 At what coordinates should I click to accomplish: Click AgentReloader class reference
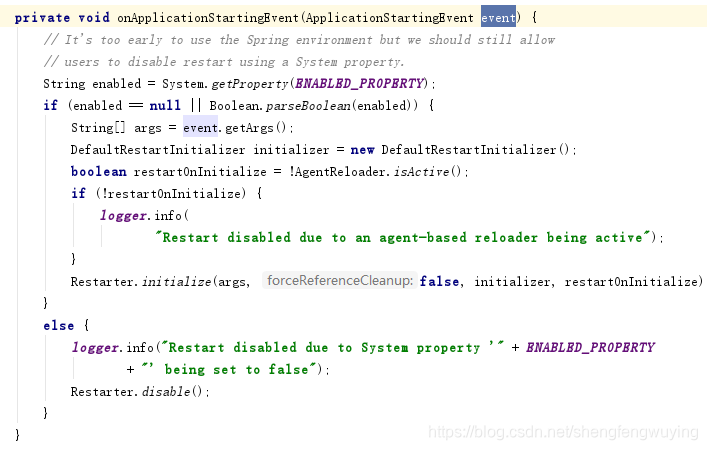coord(341,172)
